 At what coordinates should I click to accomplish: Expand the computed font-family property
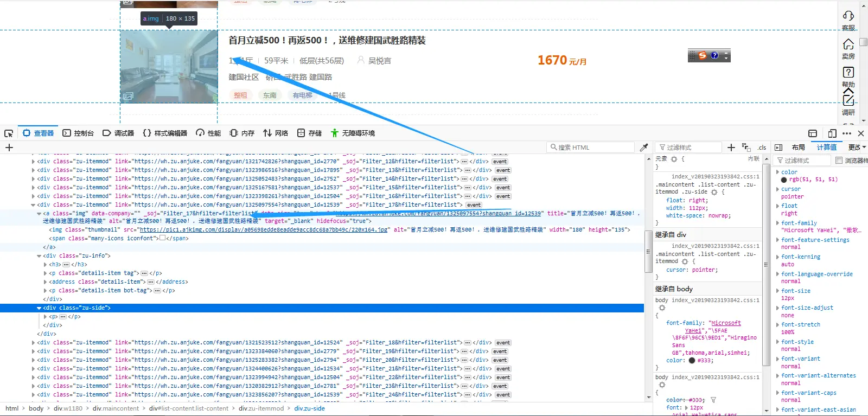point(777,223)
